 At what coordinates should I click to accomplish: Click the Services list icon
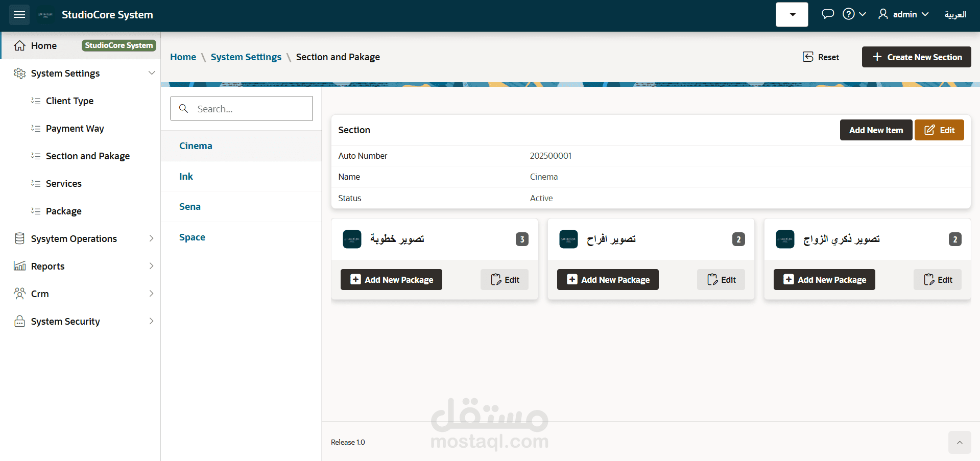(x=36, y=183)
